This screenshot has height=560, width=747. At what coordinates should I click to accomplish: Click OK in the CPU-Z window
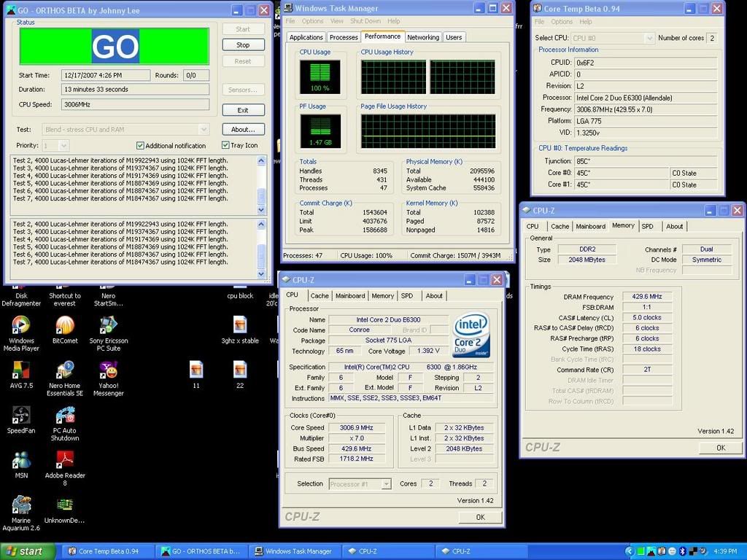(480, 516)
